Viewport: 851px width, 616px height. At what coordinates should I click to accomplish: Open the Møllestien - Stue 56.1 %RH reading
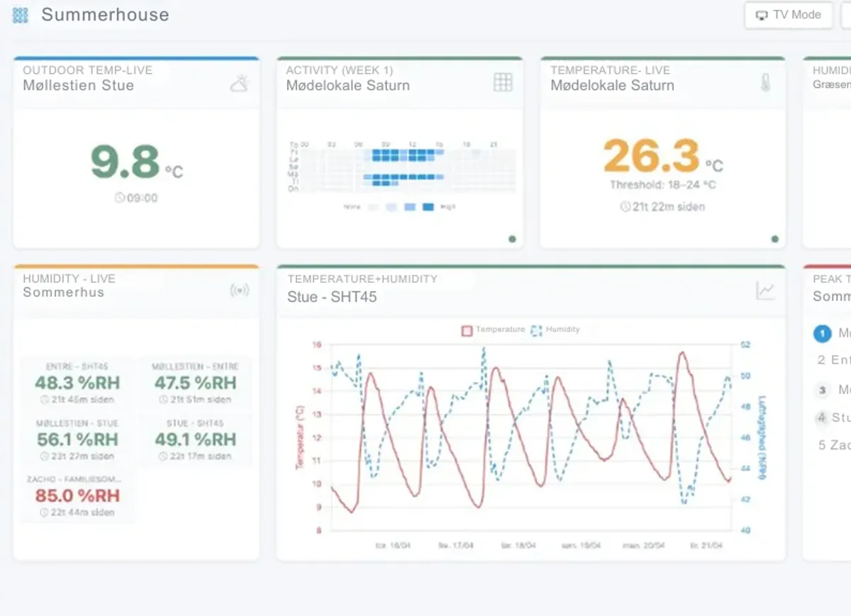coord(77,439)
